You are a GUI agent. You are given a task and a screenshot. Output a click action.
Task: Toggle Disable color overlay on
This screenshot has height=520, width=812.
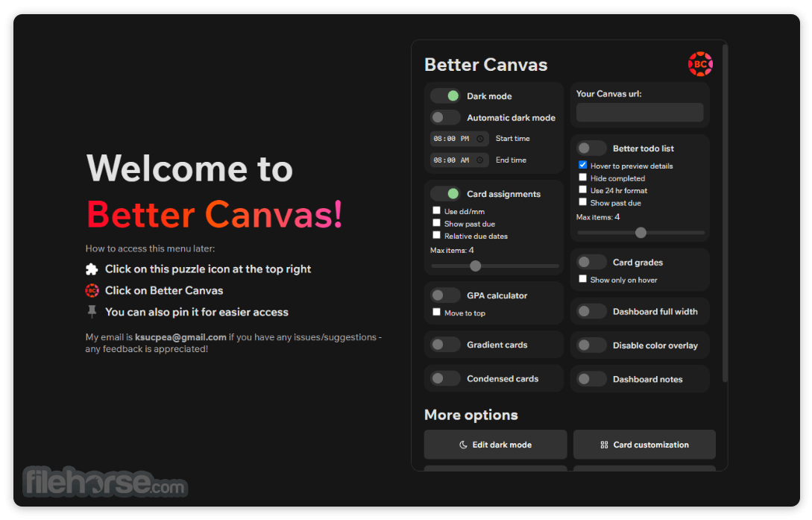(x=591, y=345)
